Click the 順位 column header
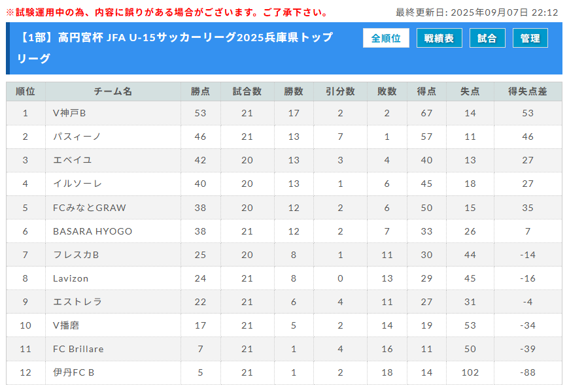Viewport: 569px width, 392px height. [26, 91]
